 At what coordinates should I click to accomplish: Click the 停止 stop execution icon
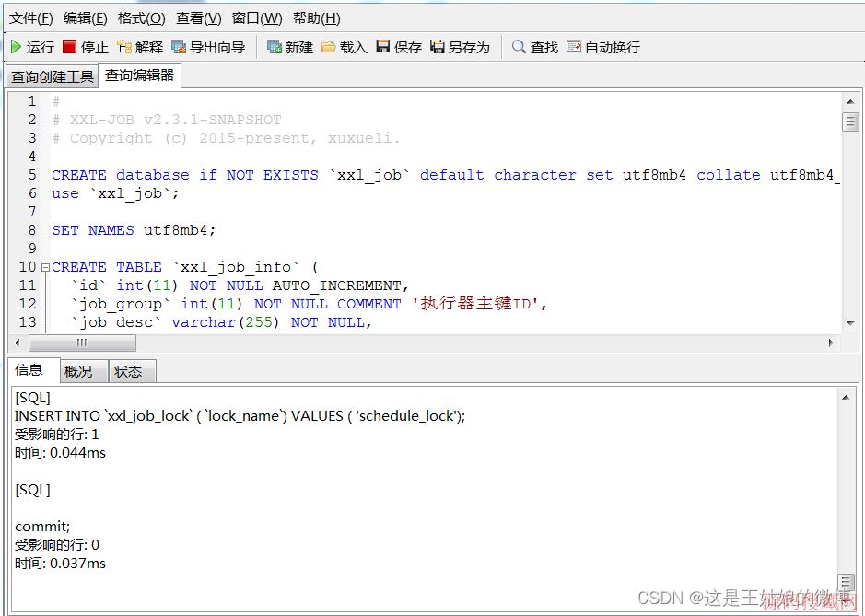click(x=79, y=46)
